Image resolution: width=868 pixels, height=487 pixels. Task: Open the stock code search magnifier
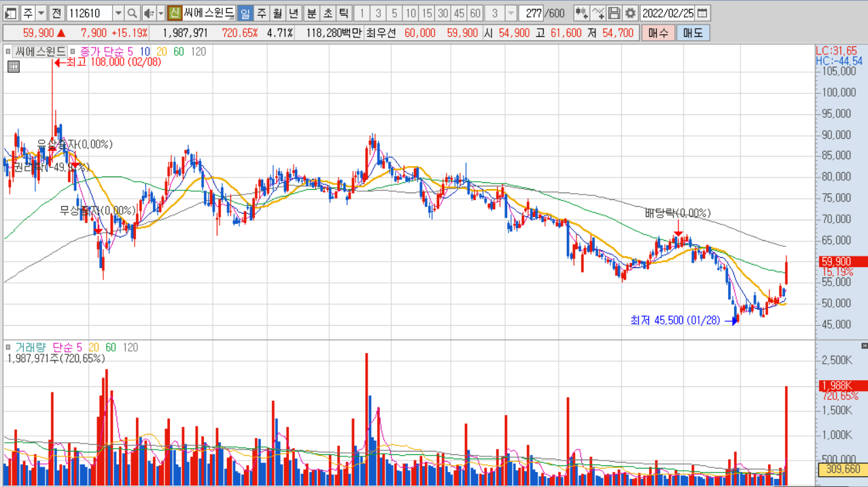click(x=133, y=13)
